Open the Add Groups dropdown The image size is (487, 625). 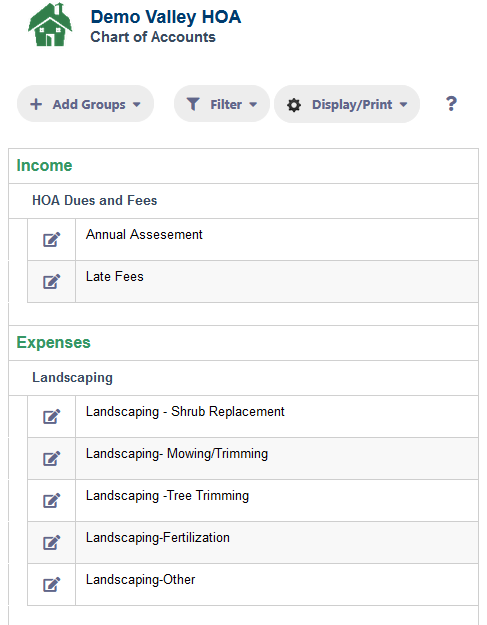tap(85, 104)
